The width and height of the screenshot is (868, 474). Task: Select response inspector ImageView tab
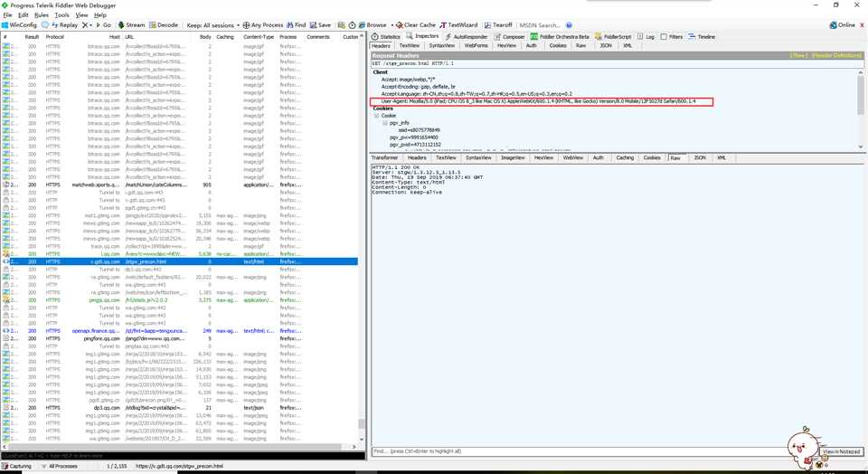tap(513, 157)
